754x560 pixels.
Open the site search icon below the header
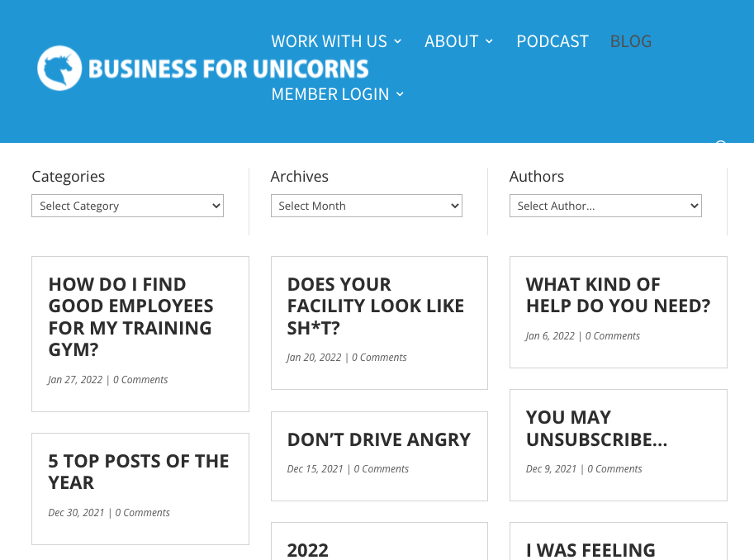click(x=721, y=146)
